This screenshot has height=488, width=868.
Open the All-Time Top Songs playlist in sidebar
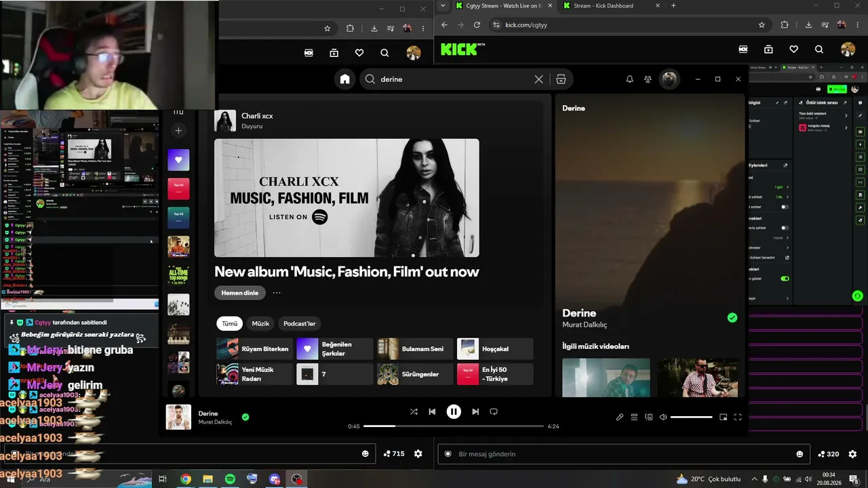tap(178, 274)
